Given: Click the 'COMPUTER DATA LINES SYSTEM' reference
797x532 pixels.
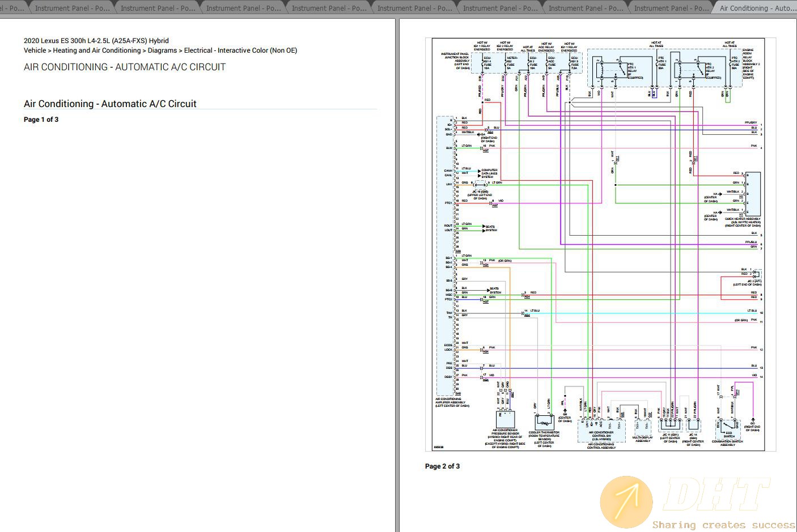Looking at the screenshot, I should click(x=489, y=173).
